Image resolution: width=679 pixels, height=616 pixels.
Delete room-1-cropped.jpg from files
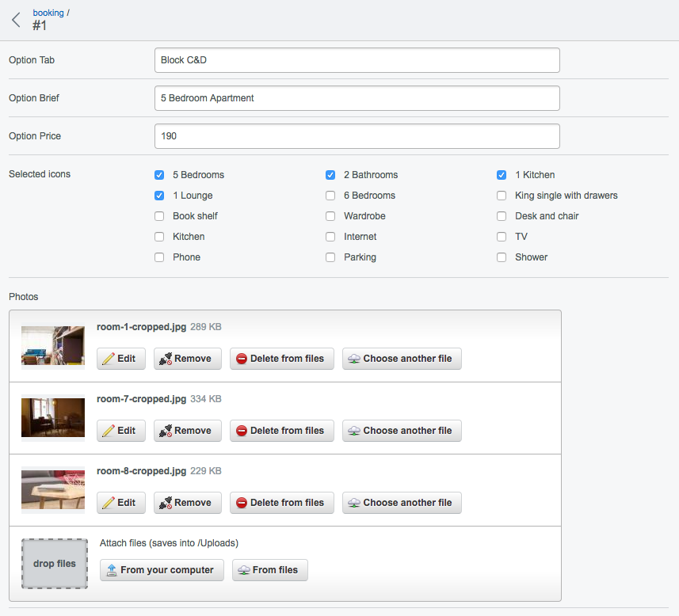tap(281, 359)
